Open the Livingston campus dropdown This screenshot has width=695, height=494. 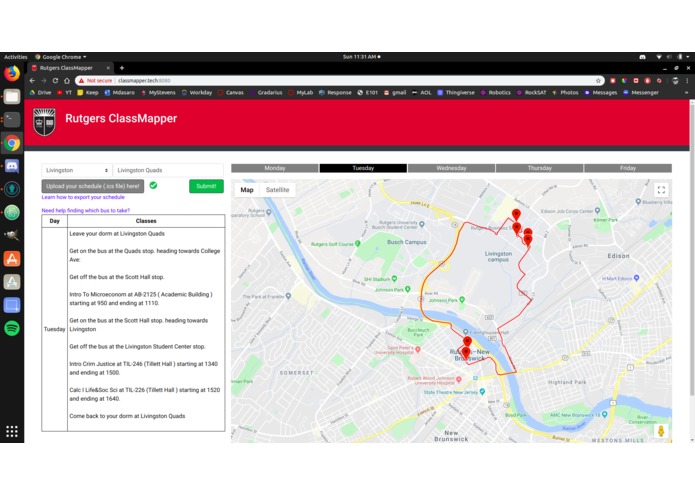click(x=77, y=170)
